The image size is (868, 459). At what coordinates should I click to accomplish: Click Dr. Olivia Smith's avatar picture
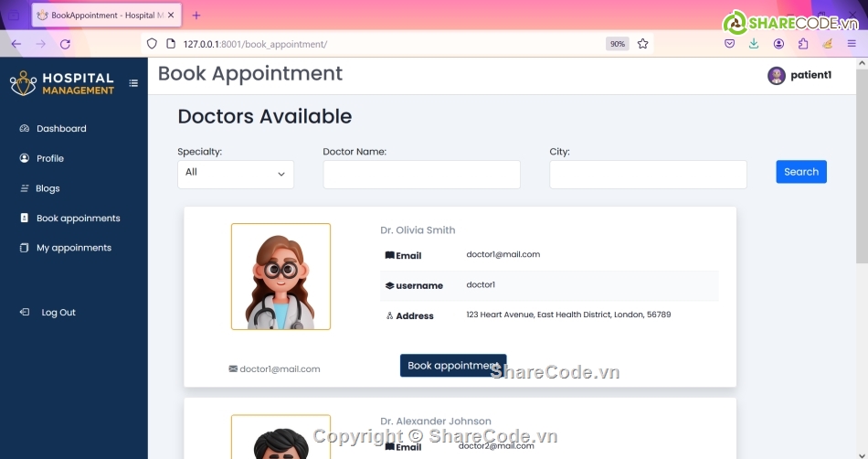click(281, 276)
